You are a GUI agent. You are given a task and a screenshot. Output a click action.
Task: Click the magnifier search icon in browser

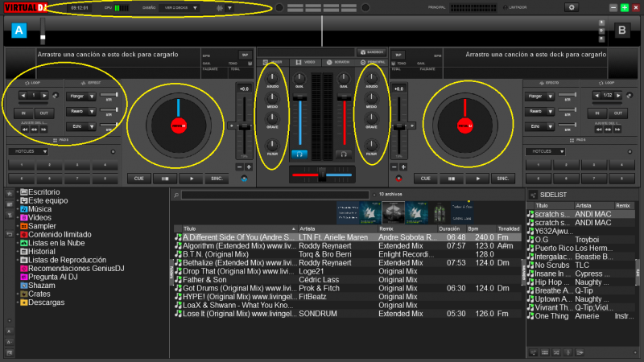click(x=176, y=195)
